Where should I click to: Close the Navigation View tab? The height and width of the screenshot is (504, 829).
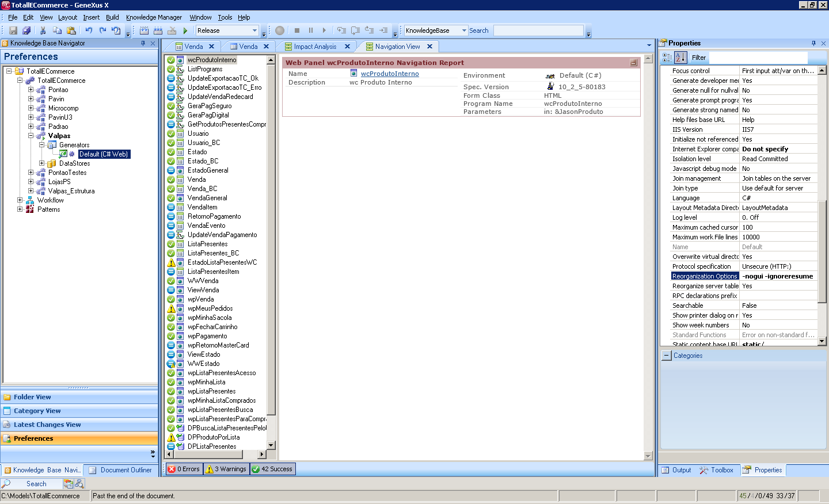pos(429,47)
